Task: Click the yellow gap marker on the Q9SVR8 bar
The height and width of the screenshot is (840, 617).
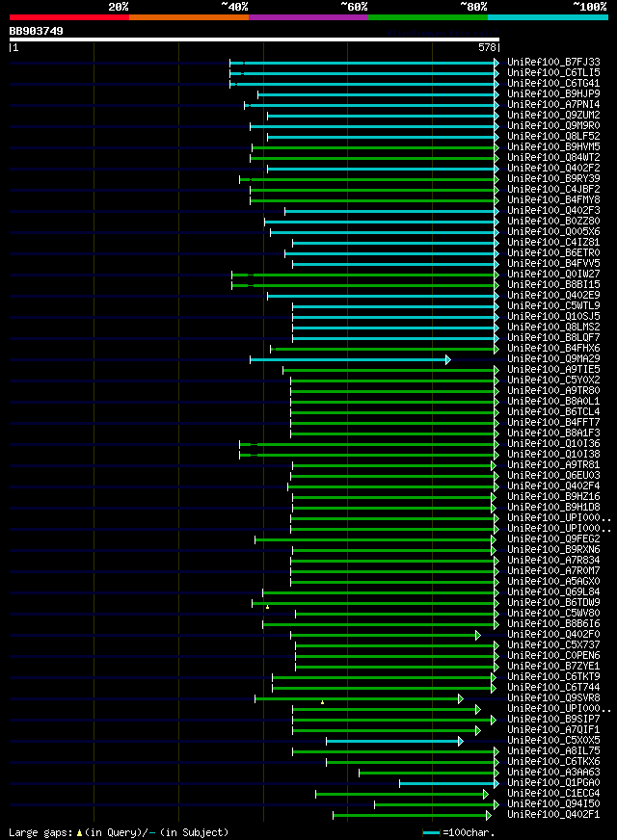Action: (x=322, y=702)
